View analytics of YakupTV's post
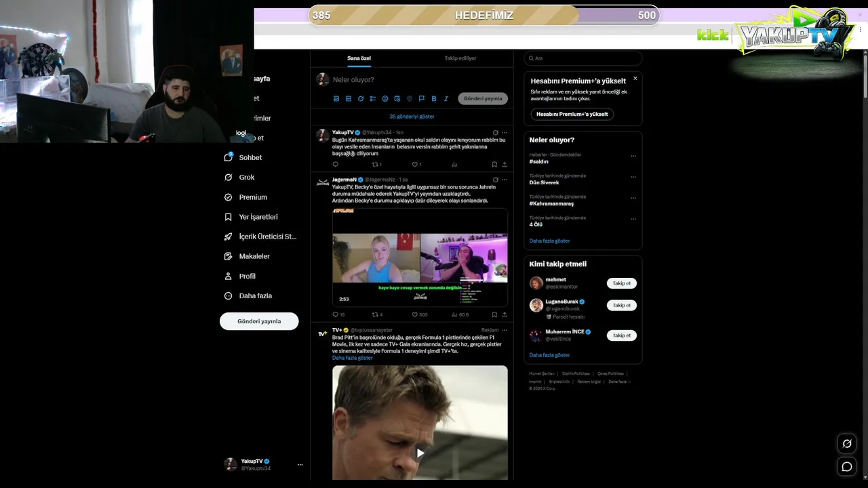This screenshot has width=868, height=488. 454,165
